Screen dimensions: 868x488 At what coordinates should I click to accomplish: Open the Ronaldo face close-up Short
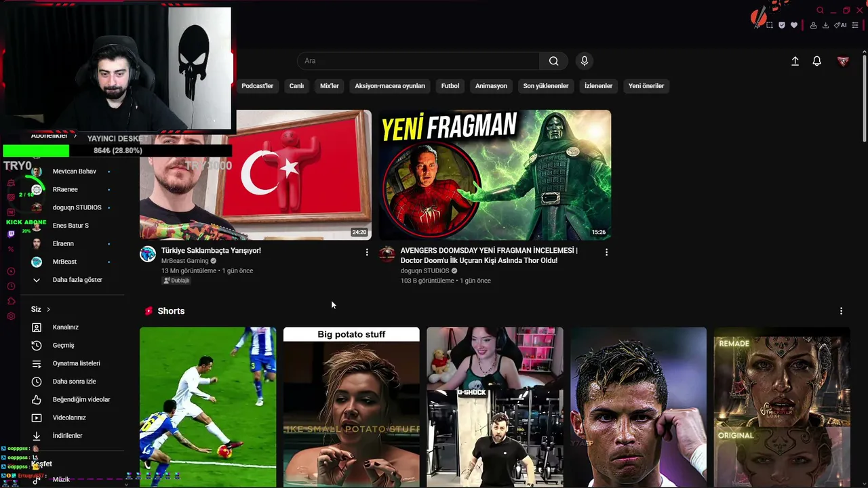638,407
